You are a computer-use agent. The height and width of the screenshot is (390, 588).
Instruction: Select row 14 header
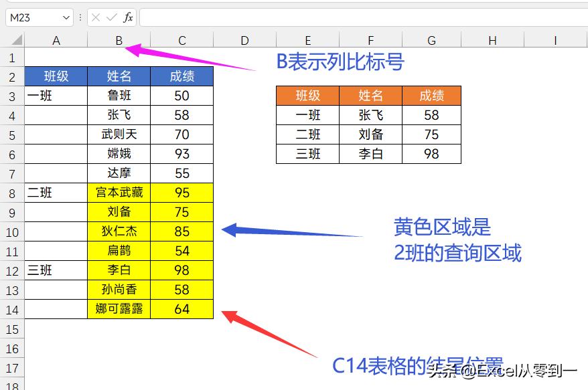pos(11,309)
